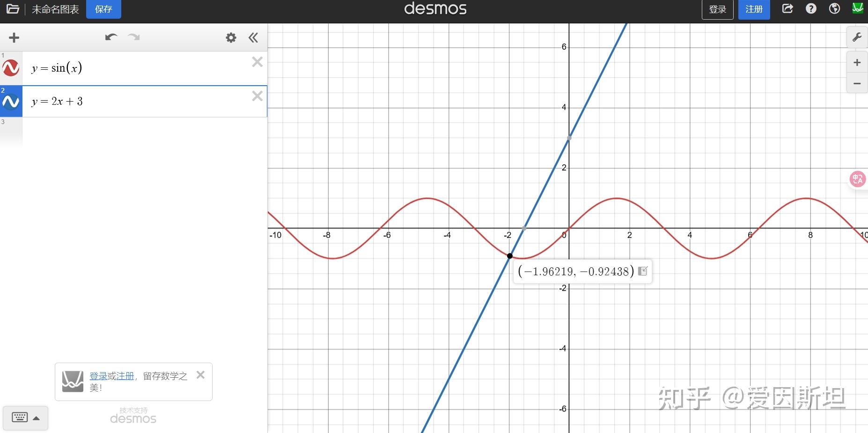Screen dimensions: 868x433
Task: Click the add item plus button
Action: tap(14, 37)
